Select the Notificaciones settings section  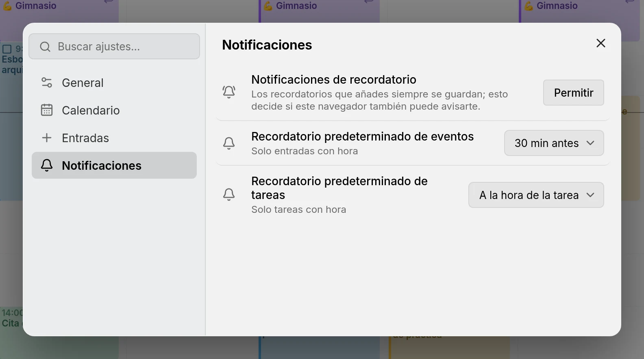click(x=114, y=165)
